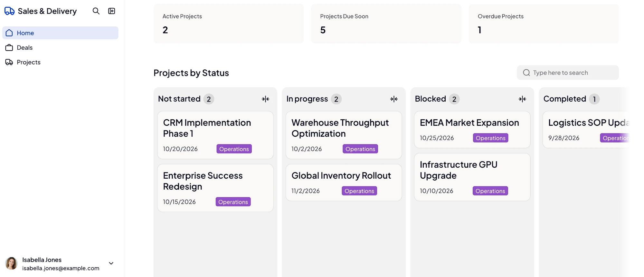Collapse the In progress column
This screenshot has height=277, width=644.
[x=394, y=99]
